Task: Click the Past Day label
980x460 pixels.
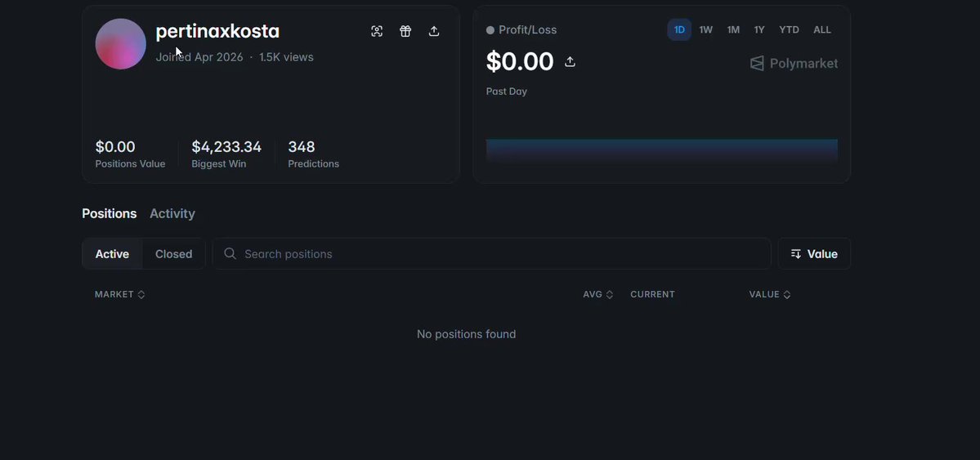Action: (x=506, y=92)
